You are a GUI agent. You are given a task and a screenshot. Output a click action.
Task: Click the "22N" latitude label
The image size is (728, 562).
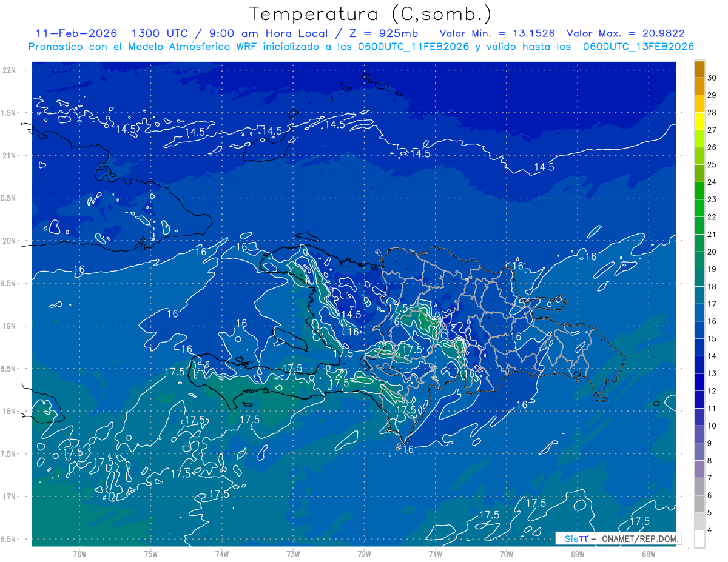coord(9,70)
